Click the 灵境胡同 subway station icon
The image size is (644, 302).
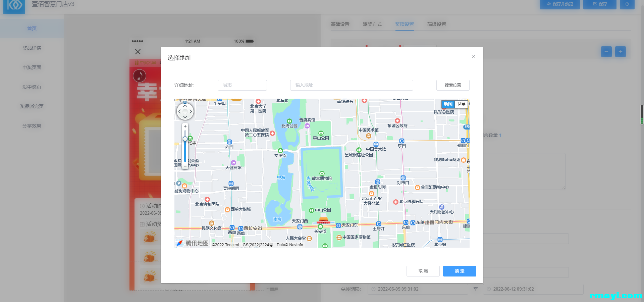231,184
